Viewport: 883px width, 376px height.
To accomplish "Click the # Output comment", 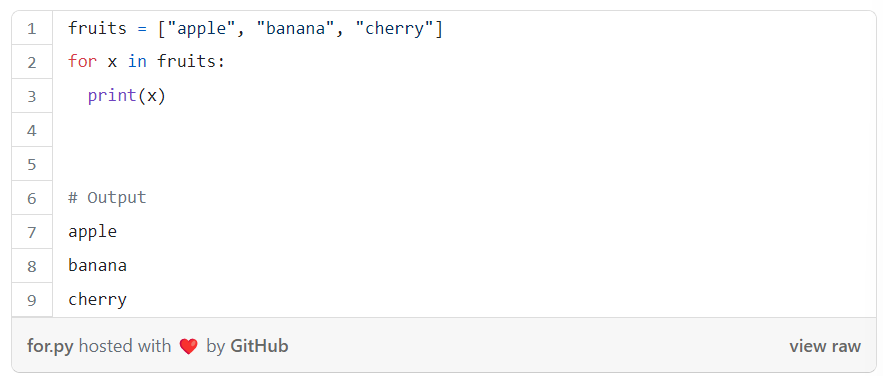I will [107, 198].
